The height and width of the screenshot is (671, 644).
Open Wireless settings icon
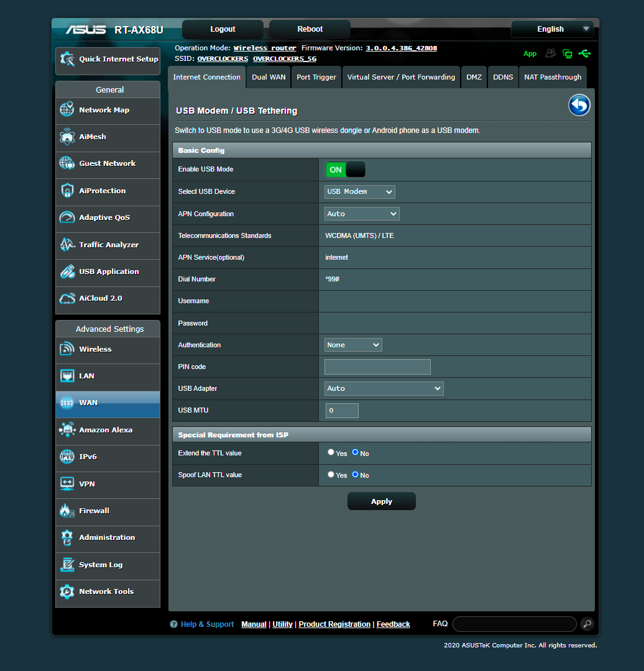[67, 349]
